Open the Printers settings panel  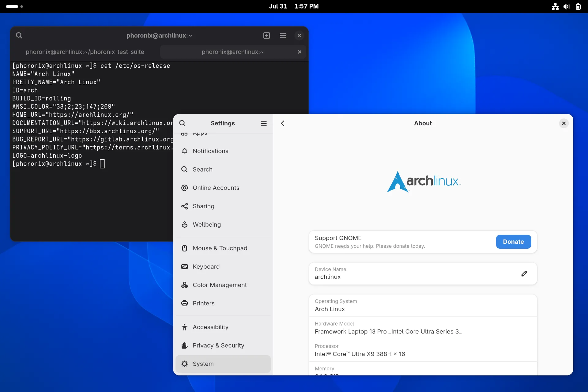point(223,303)
